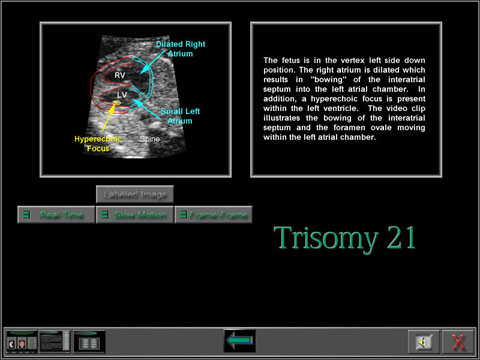Exit using the red X button

(458, 342)
